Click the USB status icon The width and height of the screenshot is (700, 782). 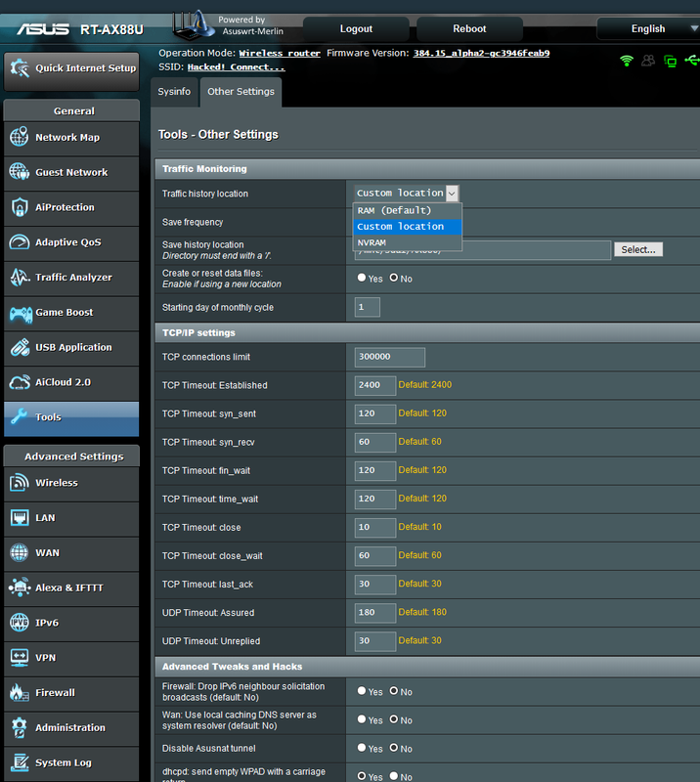coord(692,61)
